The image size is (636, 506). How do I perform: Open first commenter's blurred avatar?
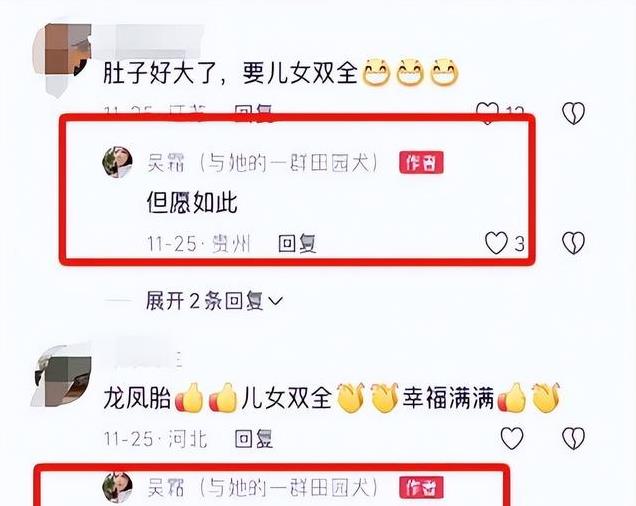coord(62,57)
